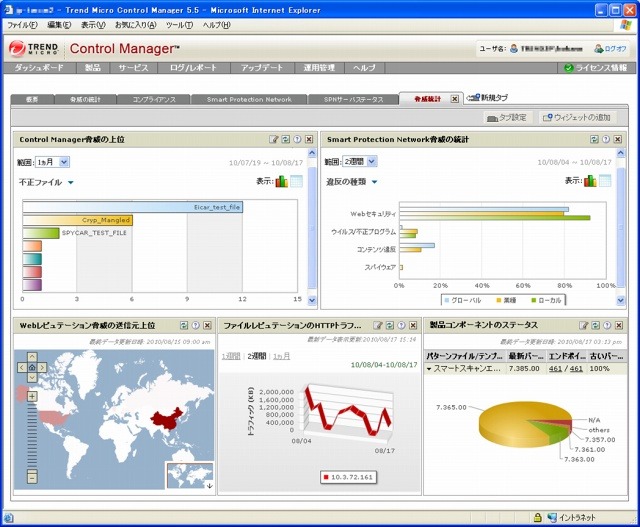Open endpoint count link 461 / 461

point(566,369)
